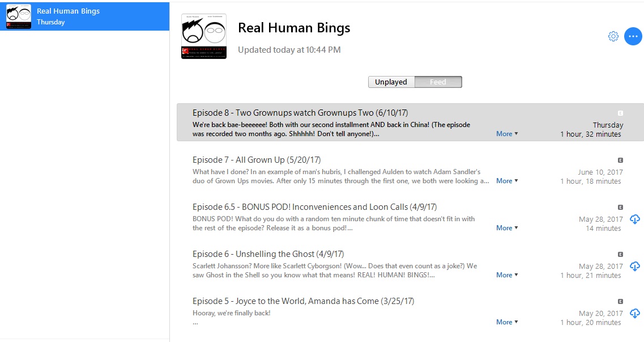Download Episode 6 with the cloud icon
This screenshot has width=644, height=342.
(x=634, y=267)
